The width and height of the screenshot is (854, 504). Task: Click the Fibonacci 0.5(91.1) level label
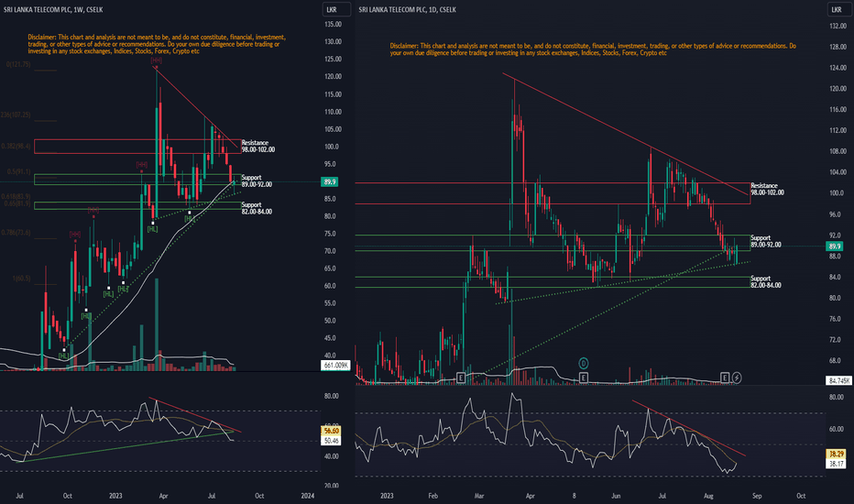(19, 171)
